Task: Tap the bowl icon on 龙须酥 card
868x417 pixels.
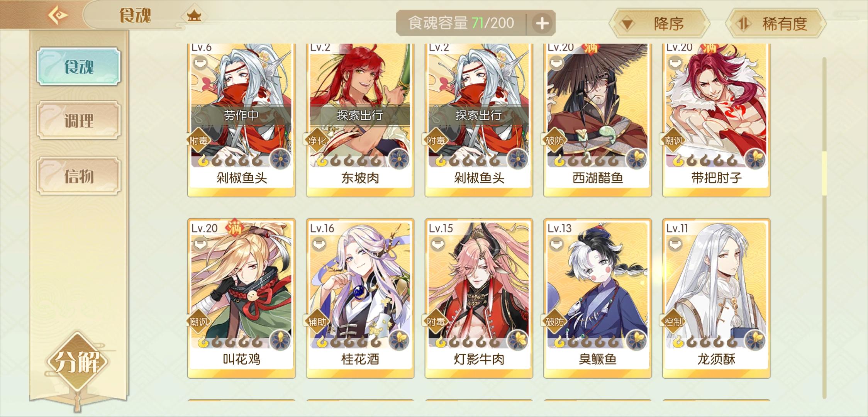Action: [x=675, y=244]
